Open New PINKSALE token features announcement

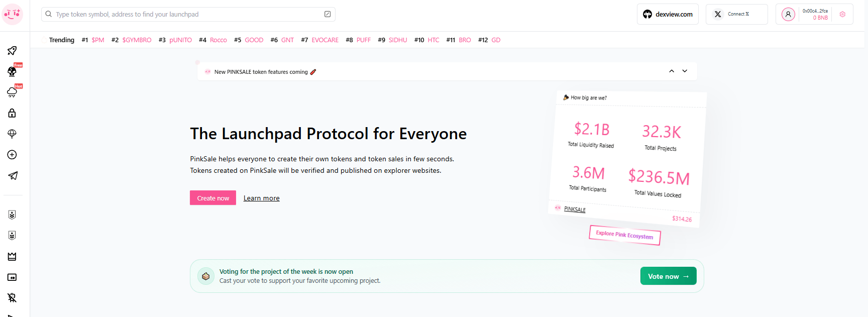265,72
